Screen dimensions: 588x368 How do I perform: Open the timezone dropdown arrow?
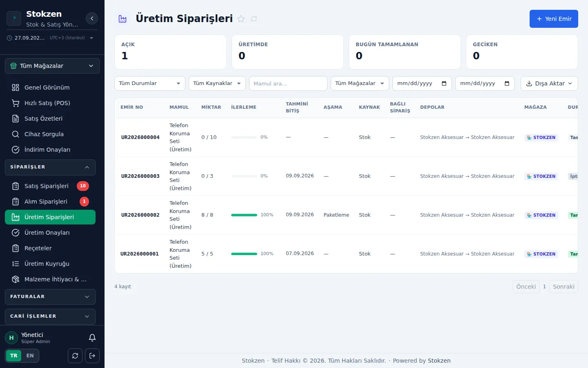pyautogui.click(x=91, y=38)
